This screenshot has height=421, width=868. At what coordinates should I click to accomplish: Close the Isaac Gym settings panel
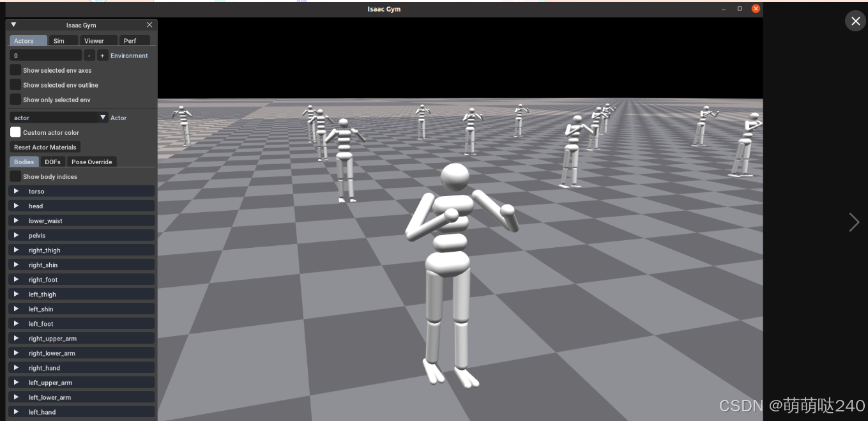coord(149,25)
